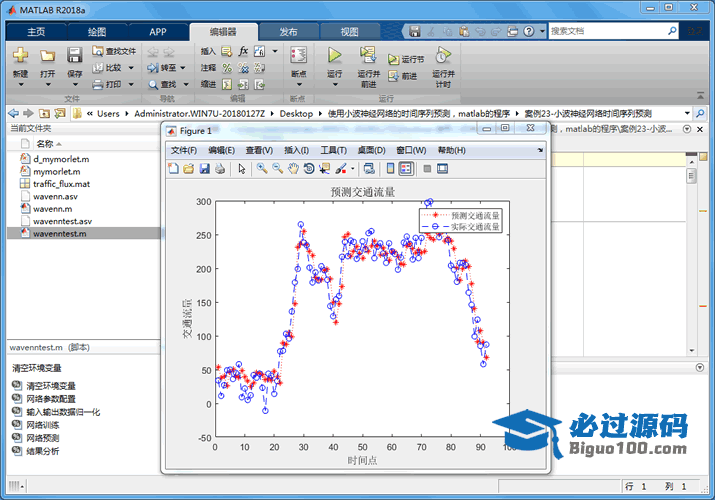
Task: Click the Data Cursor tool in Figure toolbar
Action: tap(324, 169)
